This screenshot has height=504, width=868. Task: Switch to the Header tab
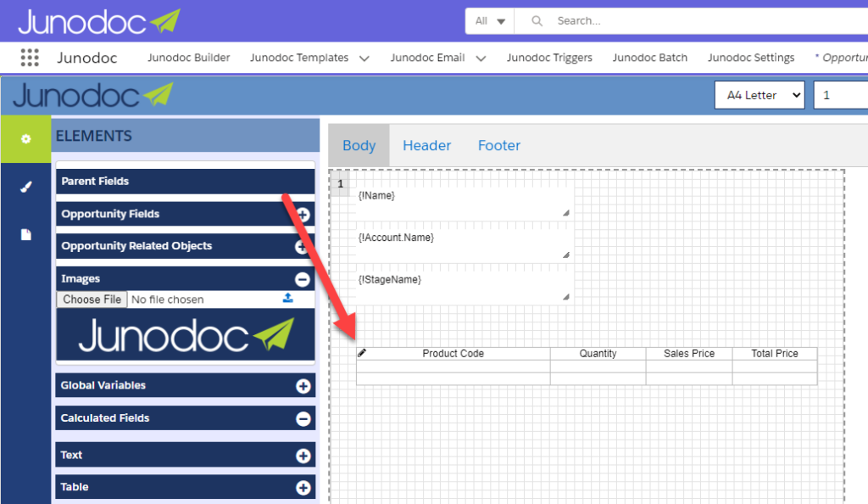427,145
